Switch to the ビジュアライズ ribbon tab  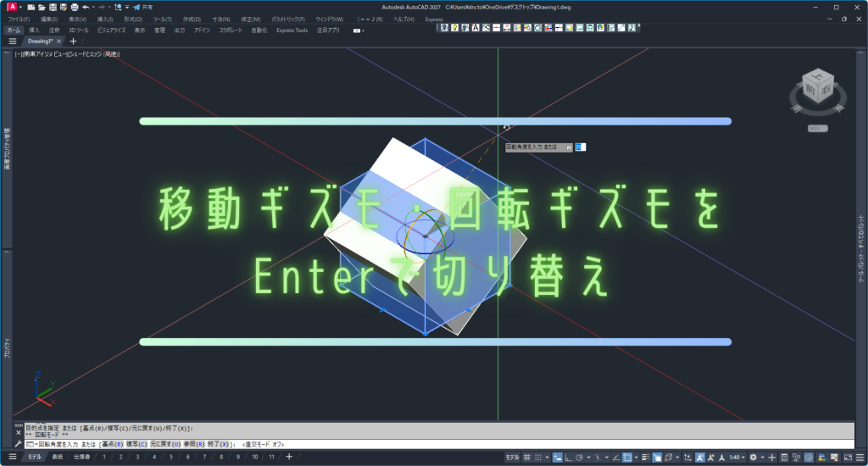point(111,30)
